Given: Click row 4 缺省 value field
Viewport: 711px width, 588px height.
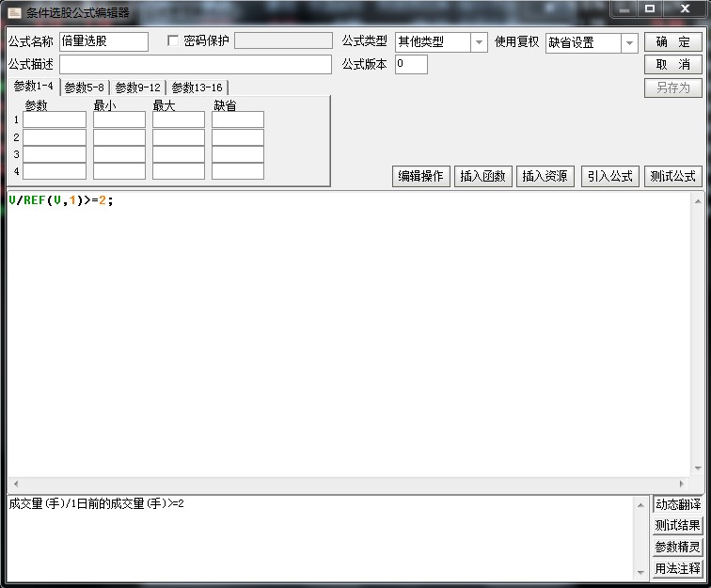Looking at the screenshot, I should click(238, 171).
